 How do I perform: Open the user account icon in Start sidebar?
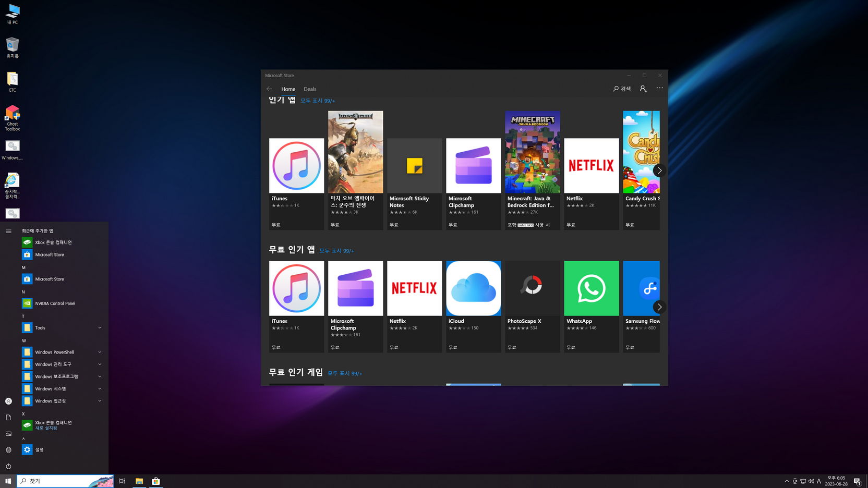pos(8,401)
